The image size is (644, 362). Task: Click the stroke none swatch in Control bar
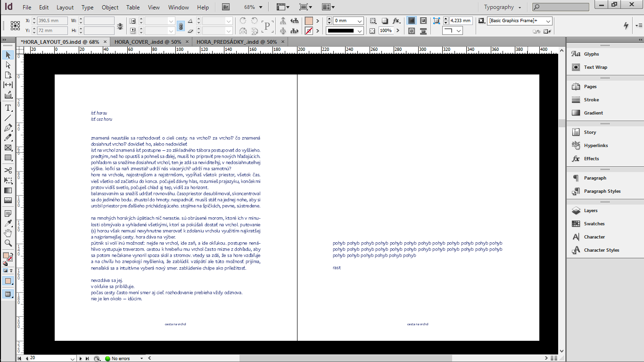click(x=309, y=31)
